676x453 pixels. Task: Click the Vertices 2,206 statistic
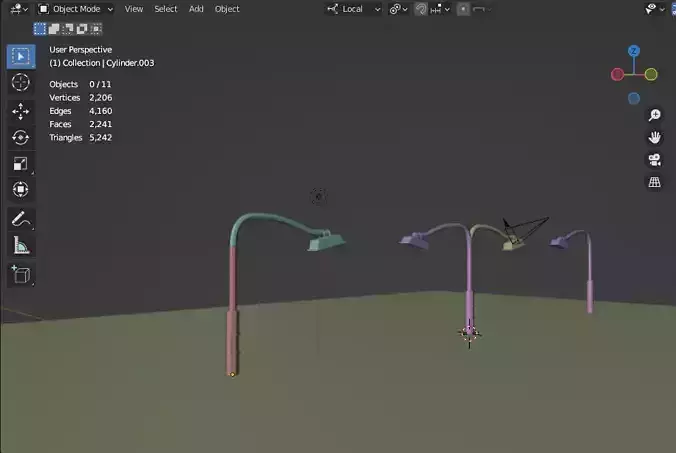[81, 98]
